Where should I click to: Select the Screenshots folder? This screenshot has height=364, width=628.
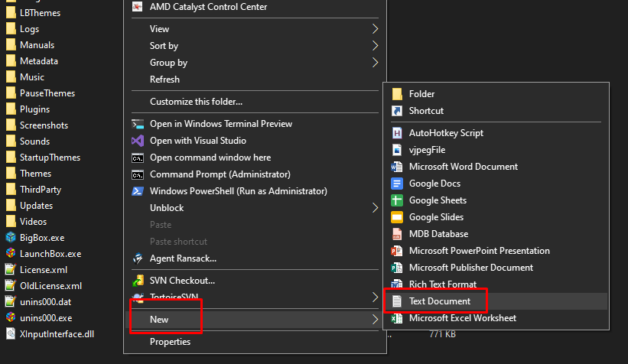(x=37, y=125)
